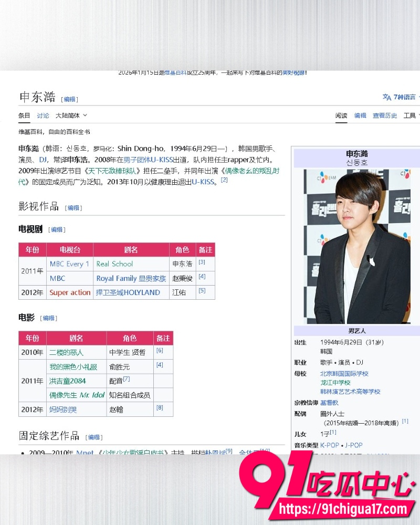Open the 美好祝愿 link in the banner
Image resolution: width=420 pixels, height=525 pixels.
point(293,72)
